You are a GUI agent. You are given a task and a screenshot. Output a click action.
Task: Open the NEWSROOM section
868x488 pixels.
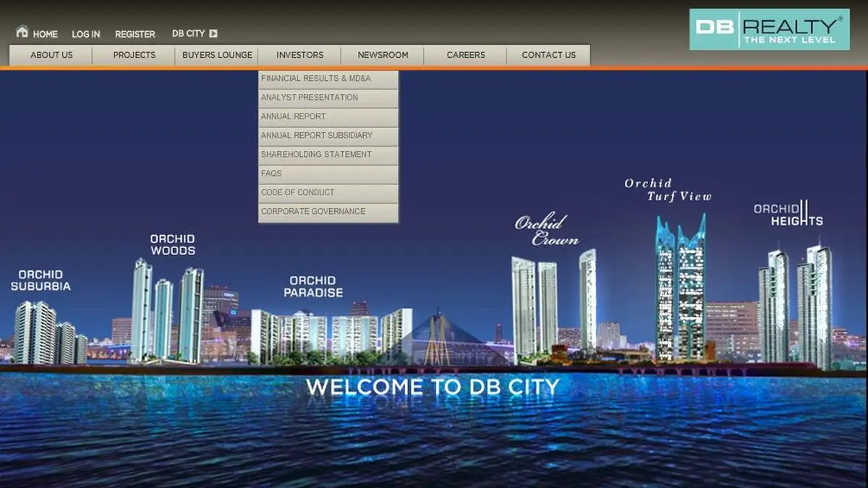[382, 55]
